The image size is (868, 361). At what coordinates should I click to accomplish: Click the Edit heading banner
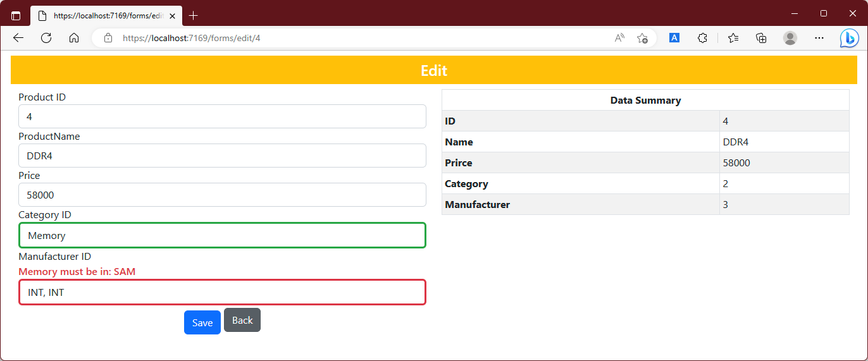[x=434, y=70]
